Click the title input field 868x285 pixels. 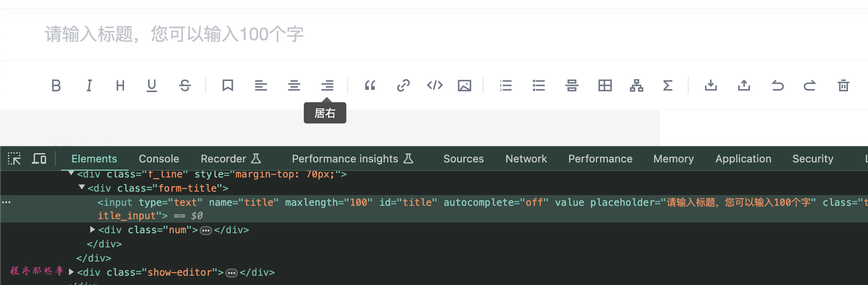click(266, 34)
